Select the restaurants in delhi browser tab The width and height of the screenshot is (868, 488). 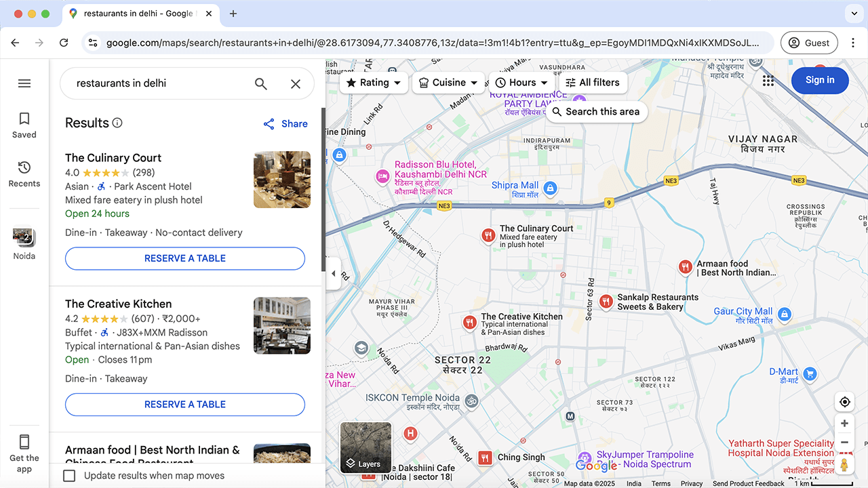[x=140, y=14]
